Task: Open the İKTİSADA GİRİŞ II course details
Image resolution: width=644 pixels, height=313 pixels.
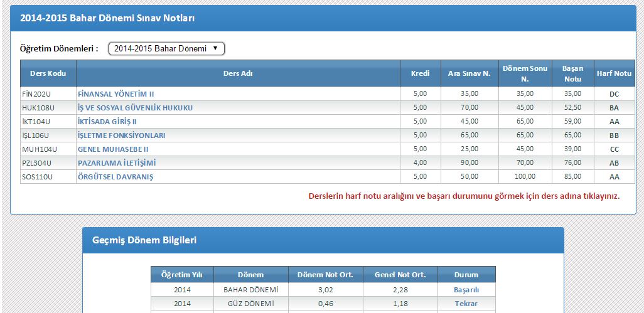Action: [107, 122]
